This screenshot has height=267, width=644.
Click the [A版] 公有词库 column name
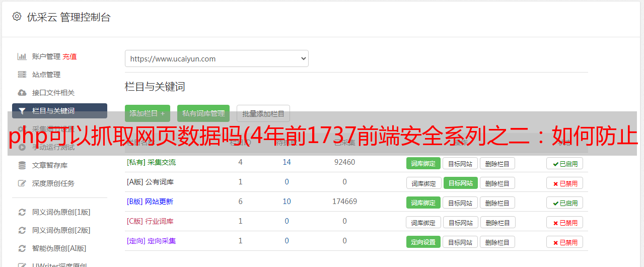(150, 182)
